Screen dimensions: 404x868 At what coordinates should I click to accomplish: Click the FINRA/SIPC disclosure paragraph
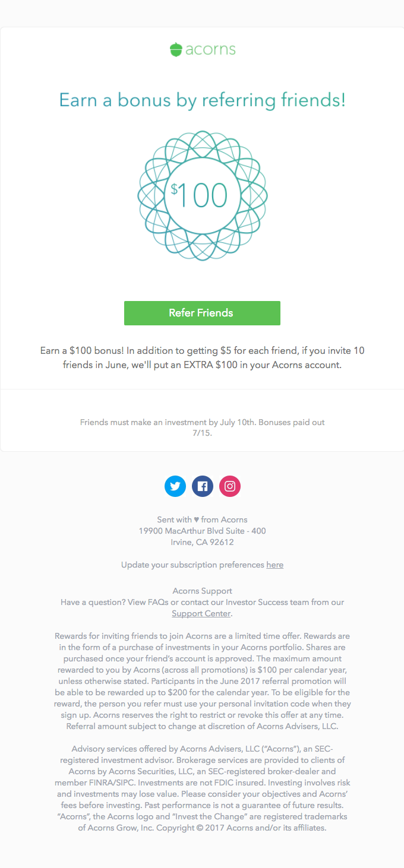pyautogui.click(x=202, y=788)
